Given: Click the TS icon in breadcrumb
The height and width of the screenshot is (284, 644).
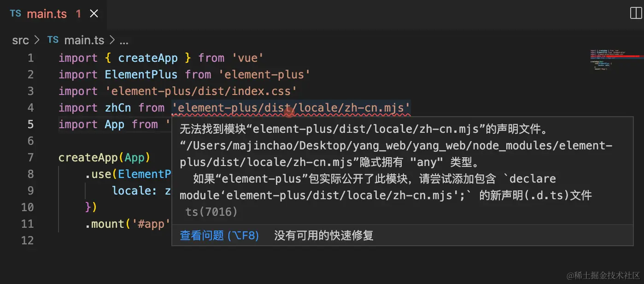Looking at the screenshot, I should point(53,40).
